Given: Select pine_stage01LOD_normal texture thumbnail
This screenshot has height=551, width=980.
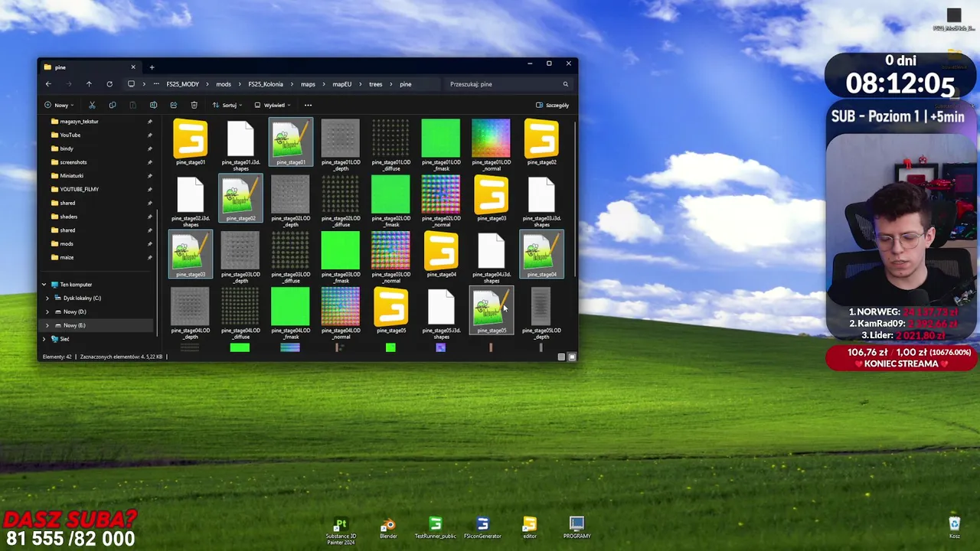Looking at the screenshot, I should [x=491, y=145].
